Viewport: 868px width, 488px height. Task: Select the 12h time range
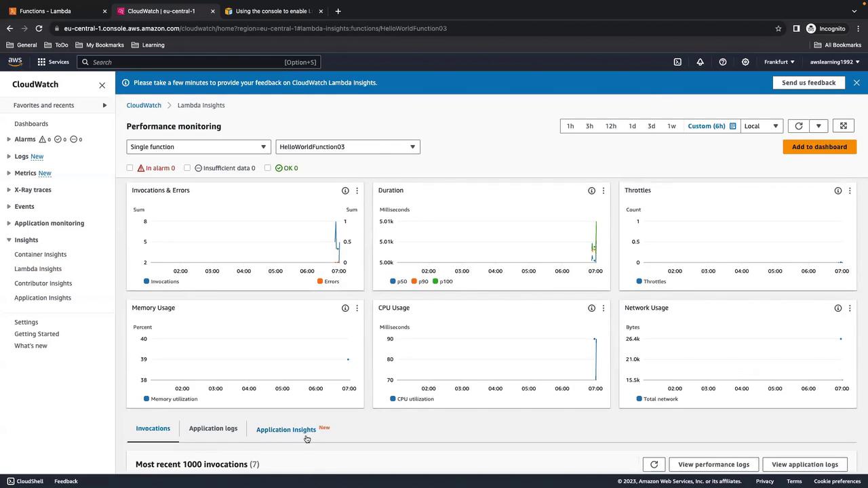coord(611,126)
